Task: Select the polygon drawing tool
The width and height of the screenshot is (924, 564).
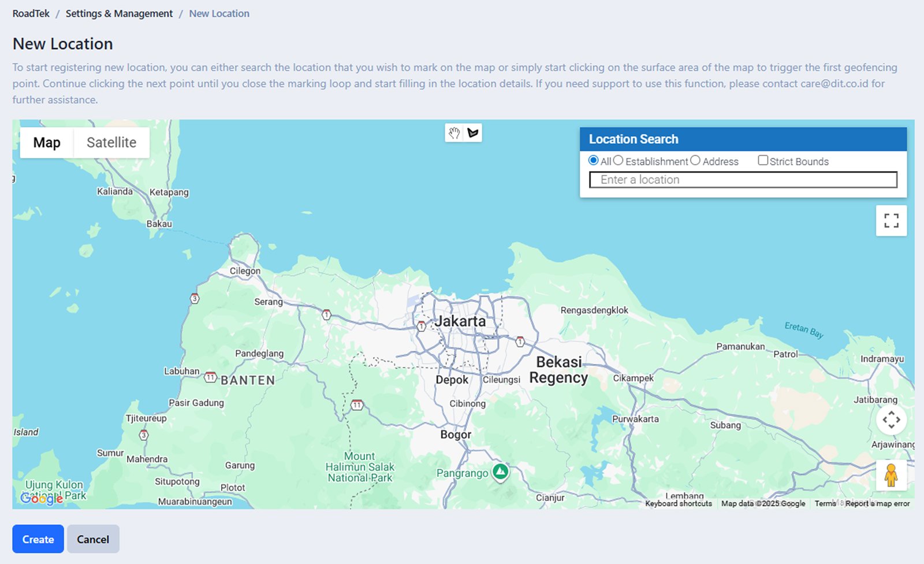Action: [x=474, y=132]
